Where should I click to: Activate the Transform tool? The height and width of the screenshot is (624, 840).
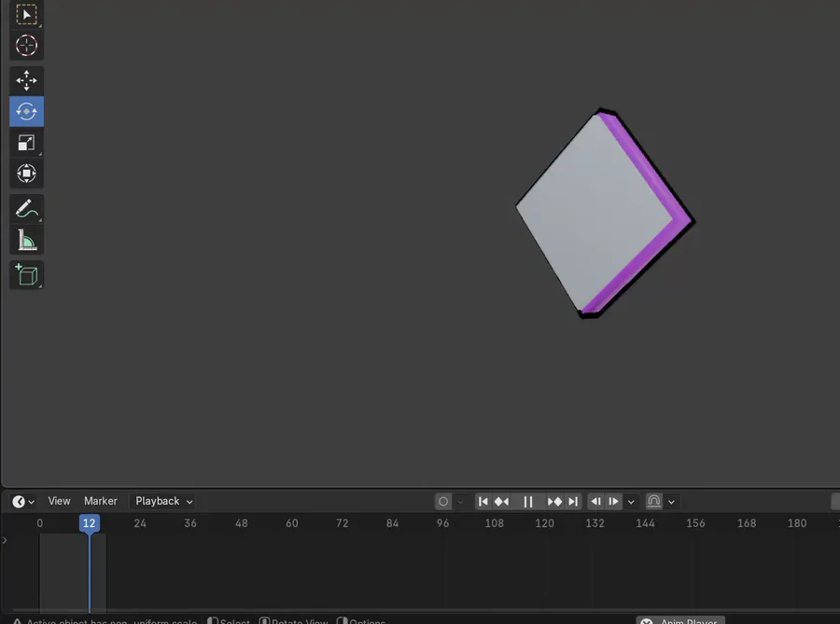coord(26,173)
